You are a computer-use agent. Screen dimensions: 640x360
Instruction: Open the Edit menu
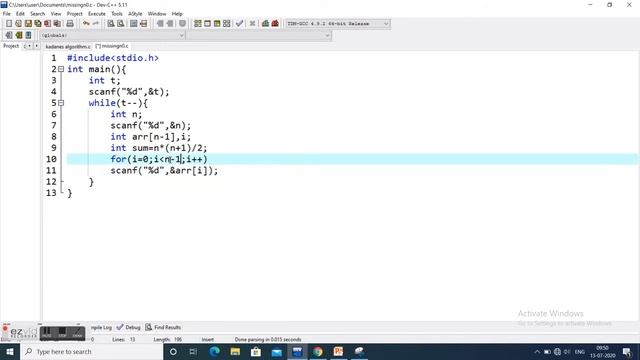pyautogui.click(x=20, y=14)
